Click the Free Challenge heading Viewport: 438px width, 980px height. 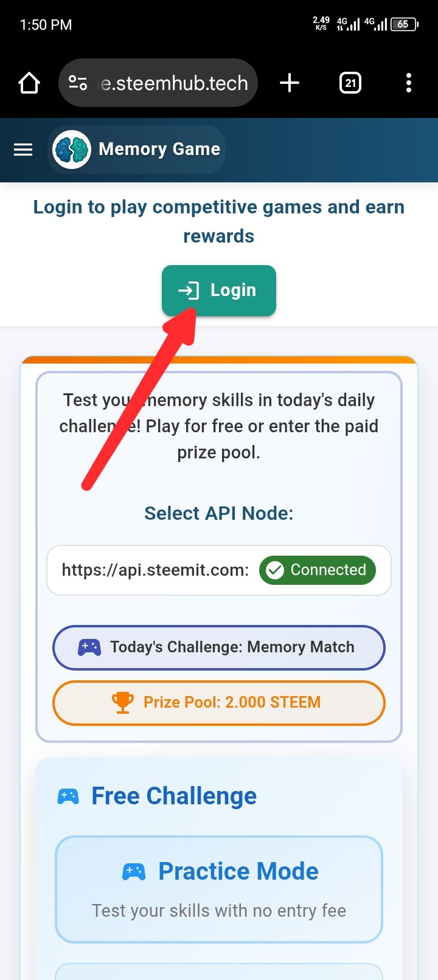[x=174, y=796]
